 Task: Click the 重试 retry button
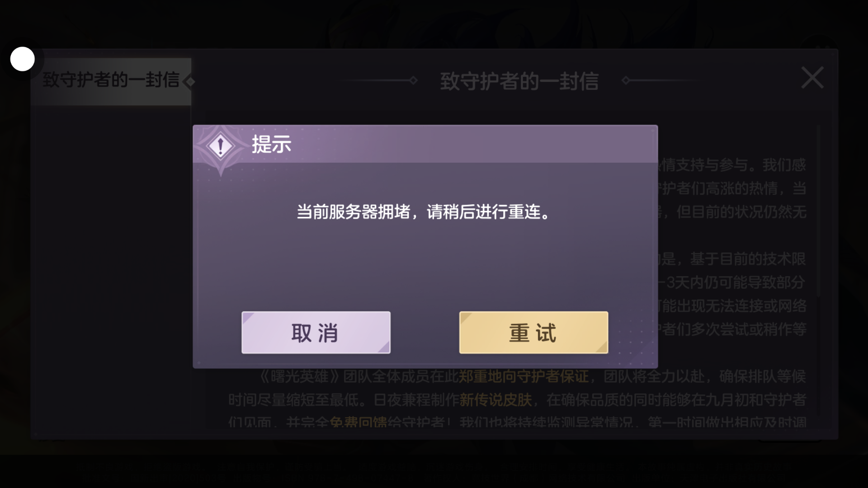pos(533,333)
